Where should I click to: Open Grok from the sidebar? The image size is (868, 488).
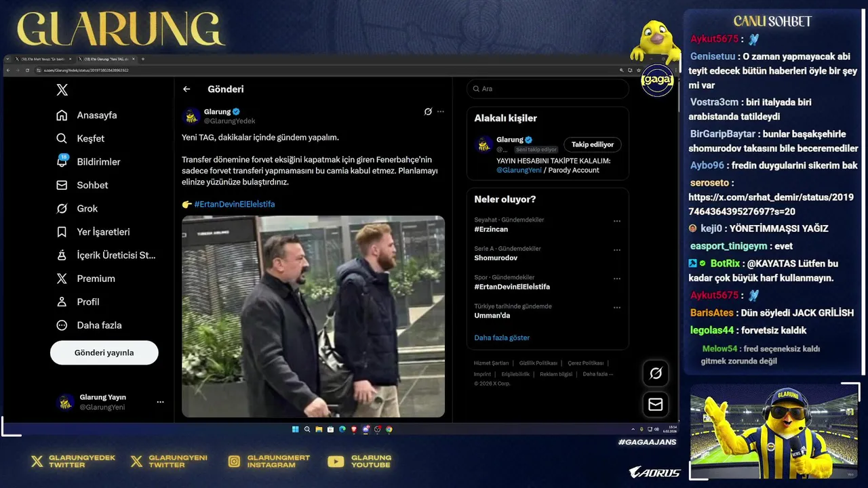coord(77,208)
